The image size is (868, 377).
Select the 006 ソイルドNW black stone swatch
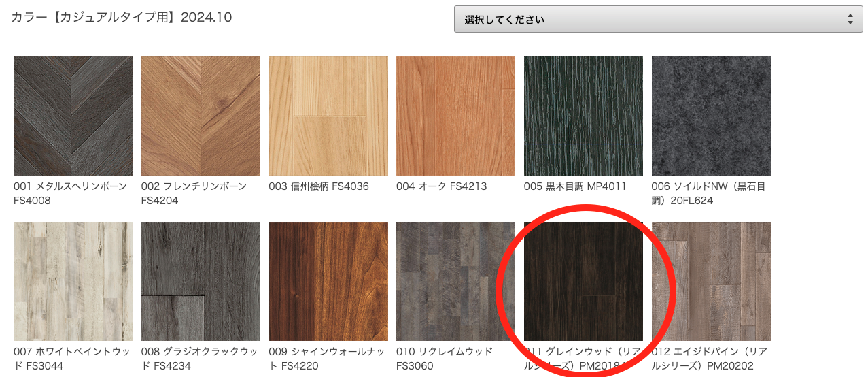[x=711, y=116]
